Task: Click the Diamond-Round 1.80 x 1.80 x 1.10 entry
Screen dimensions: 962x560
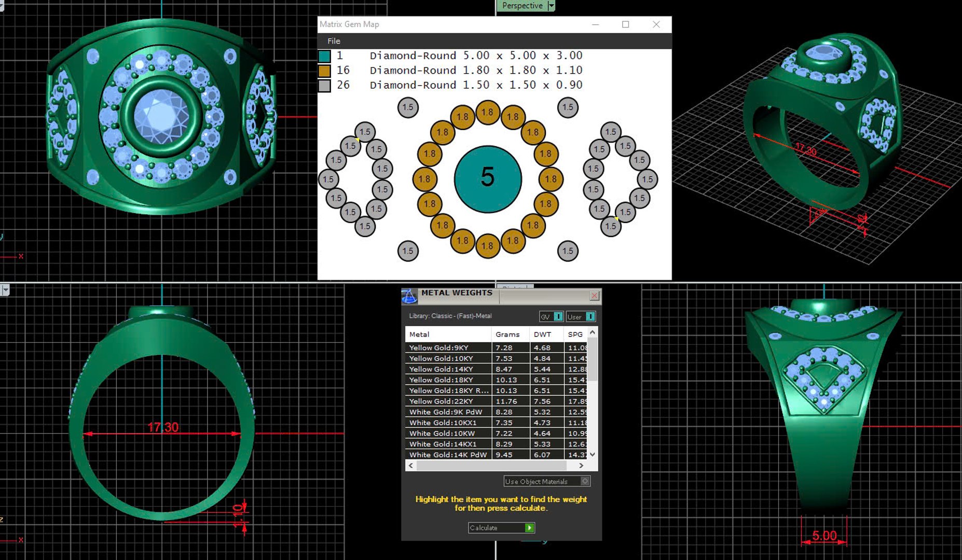Action: coord(476,71)
